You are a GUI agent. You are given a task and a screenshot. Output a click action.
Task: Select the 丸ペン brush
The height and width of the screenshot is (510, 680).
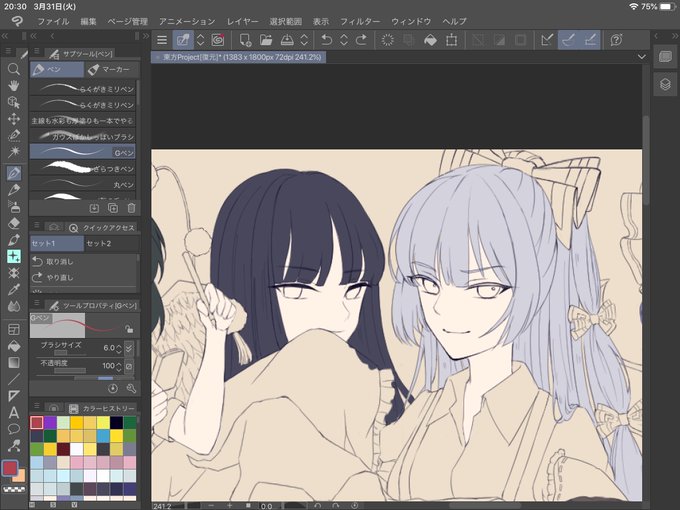pos(82,184)
